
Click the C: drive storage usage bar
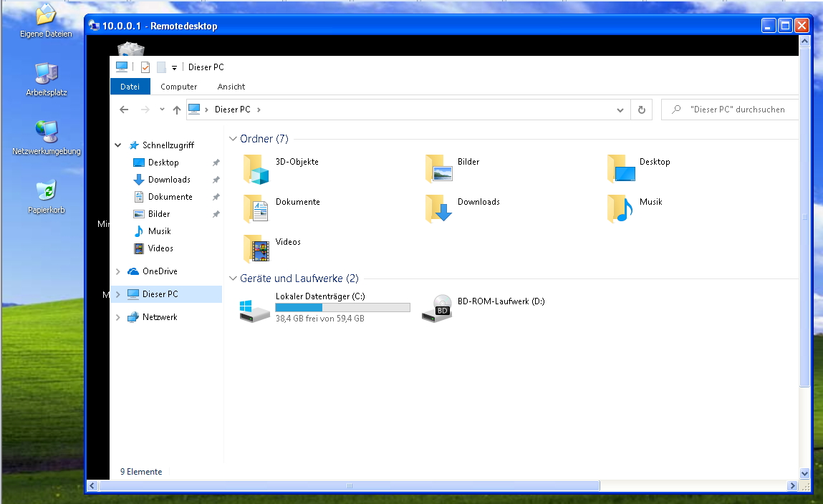pyautogui.click(x=343, y=307)
